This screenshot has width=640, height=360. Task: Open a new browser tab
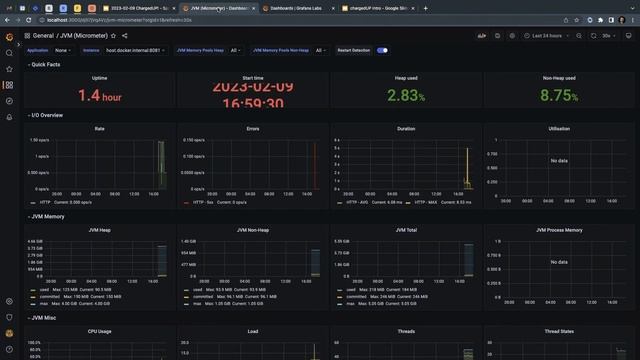tap(425, 8)
